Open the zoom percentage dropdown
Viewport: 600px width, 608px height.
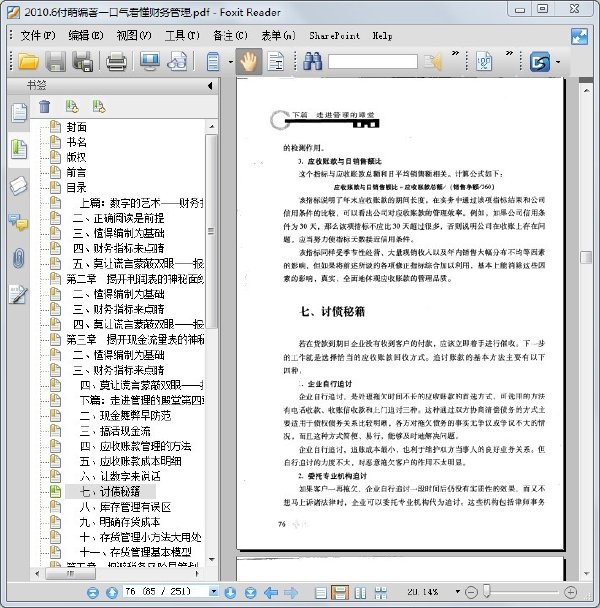(458, 592)
